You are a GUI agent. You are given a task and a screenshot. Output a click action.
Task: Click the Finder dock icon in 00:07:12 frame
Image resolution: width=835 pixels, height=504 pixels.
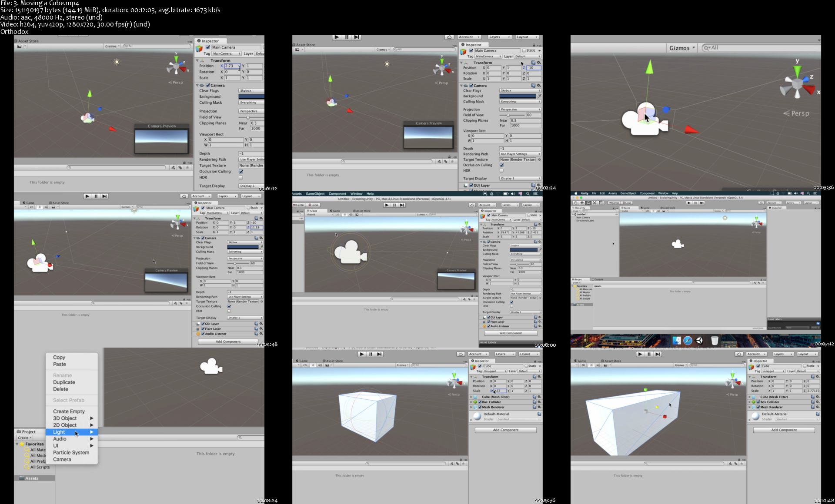(x=677, y=341)
